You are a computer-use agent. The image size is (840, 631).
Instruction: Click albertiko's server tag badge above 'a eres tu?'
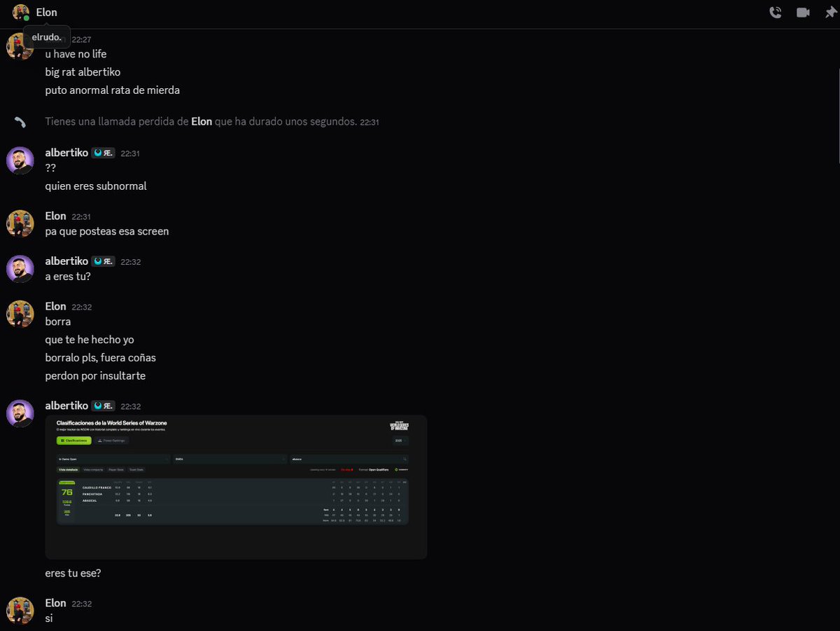(x=103, y=261)
